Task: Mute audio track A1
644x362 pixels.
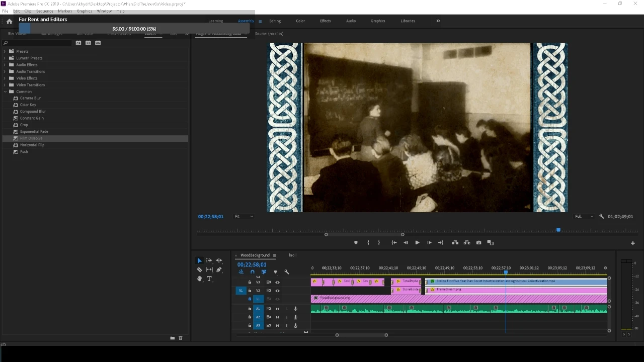Action: pyautogui.click(x=277, y=309)
